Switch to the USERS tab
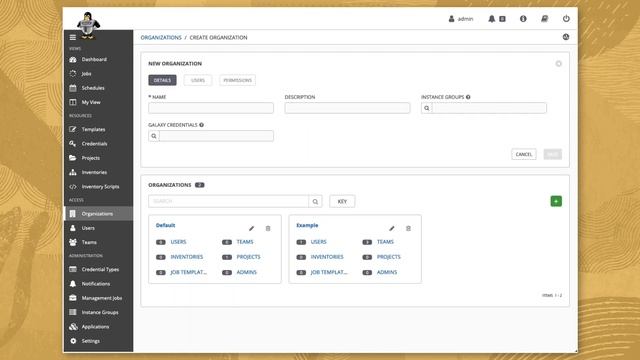Viewport: 640px width, 360px height. click(x=198, y=80)
